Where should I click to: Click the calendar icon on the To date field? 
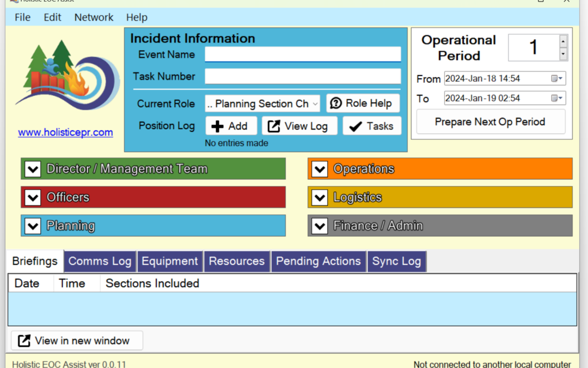tap(556, 98)
